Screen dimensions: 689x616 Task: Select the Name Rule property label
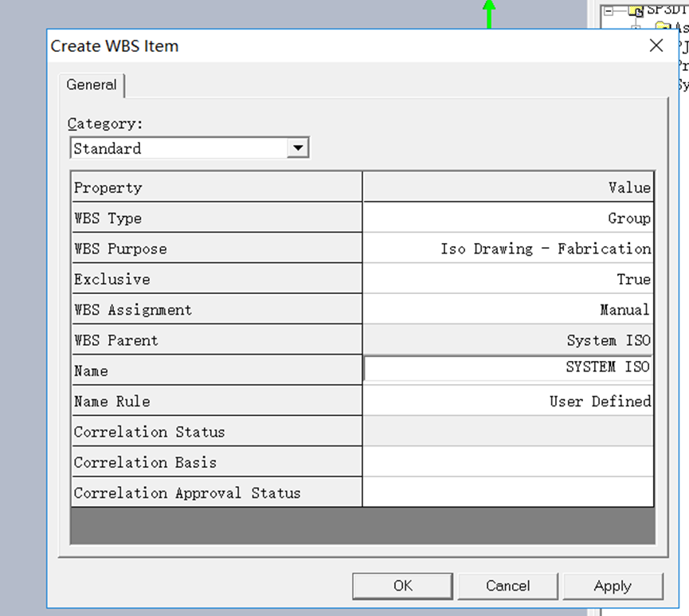pyautogui.click(x=217, y=401)
